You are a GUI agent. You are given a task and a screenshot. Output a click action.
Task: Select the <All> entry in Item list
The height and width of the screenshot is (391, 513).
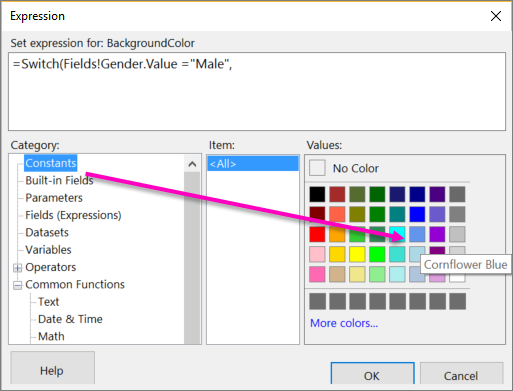[253, 164]
